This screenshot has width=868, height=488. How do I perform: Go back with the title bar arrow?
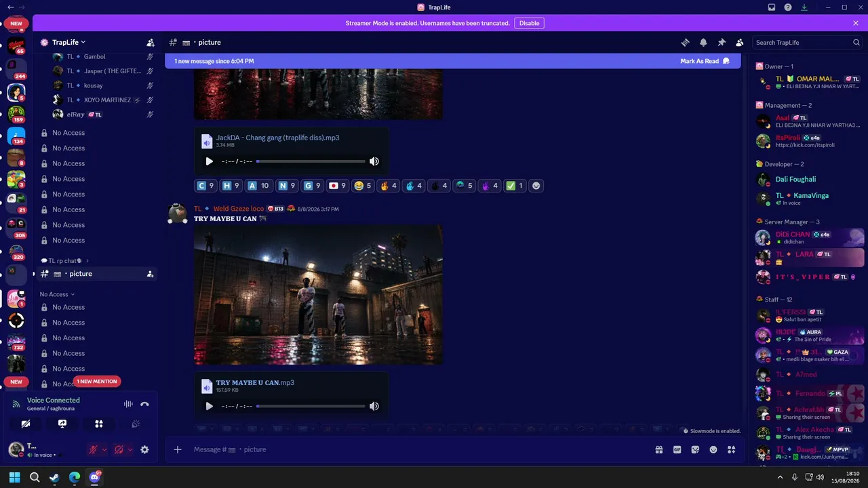pos(10,7)
